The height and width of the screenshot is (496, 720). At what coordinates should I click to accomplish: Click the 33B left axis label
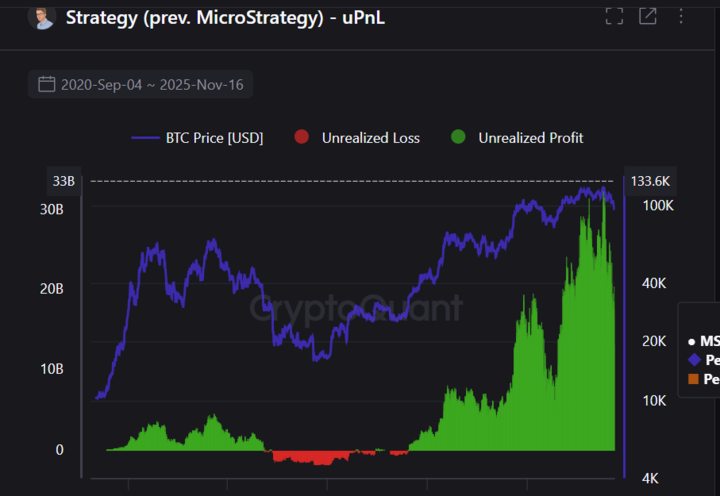63,181
